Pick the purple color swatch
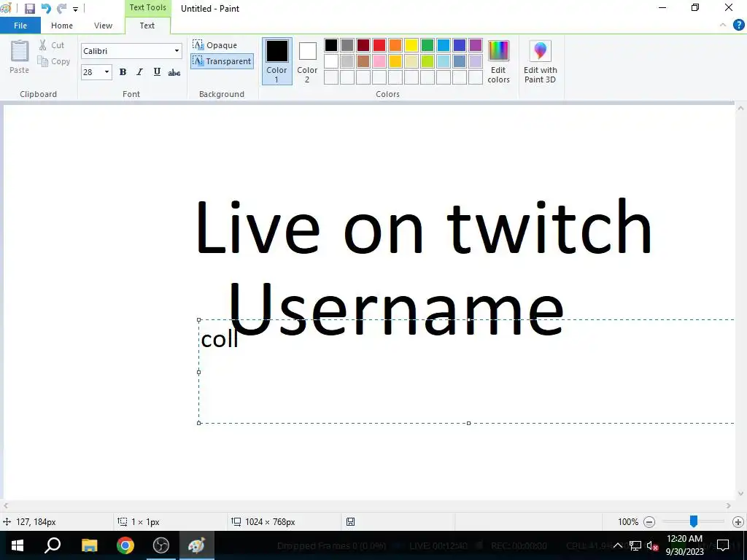747x560 pixels. tap(476, 45)
